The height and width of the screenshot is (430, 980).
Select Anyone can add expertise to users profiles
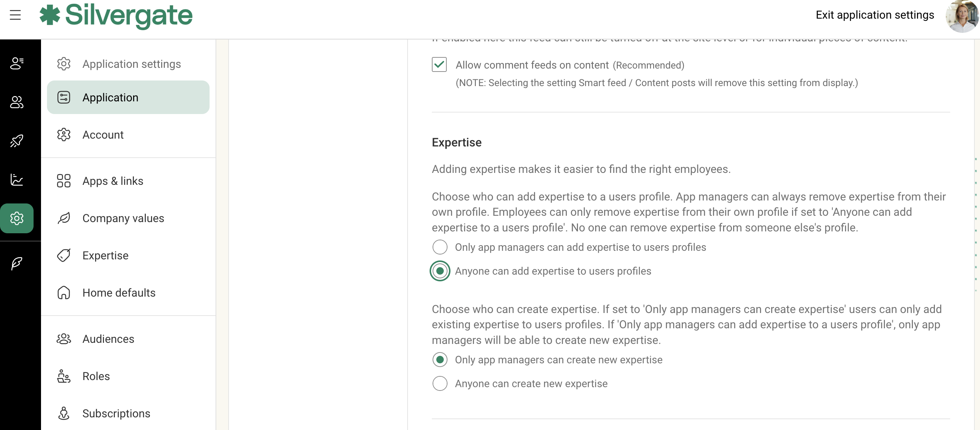[x=440, y=271]
